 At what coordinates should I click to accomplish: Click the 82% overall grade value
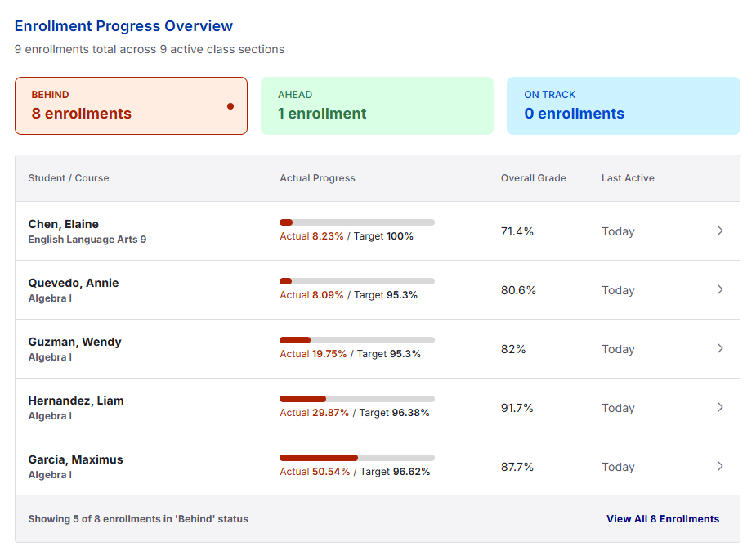pyautogui.click(x=513, y=349)
